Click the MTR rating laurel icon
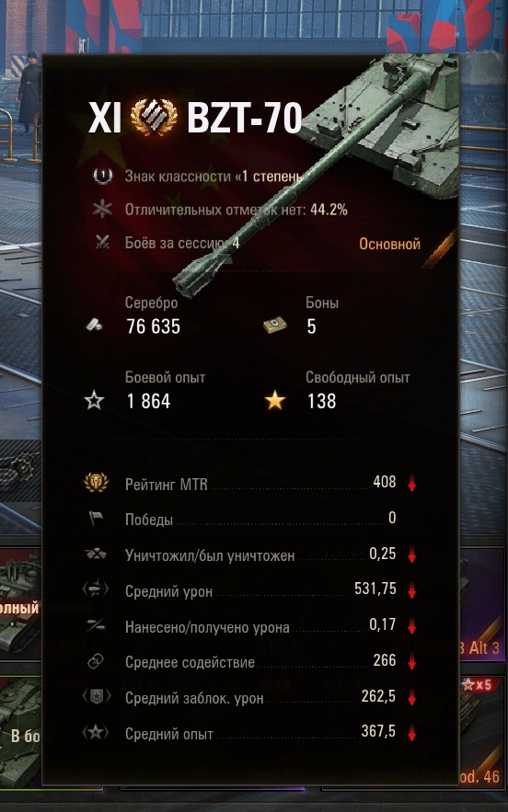Image resolution: width=508 pixels, height=812 pixels. click(97, 483)
